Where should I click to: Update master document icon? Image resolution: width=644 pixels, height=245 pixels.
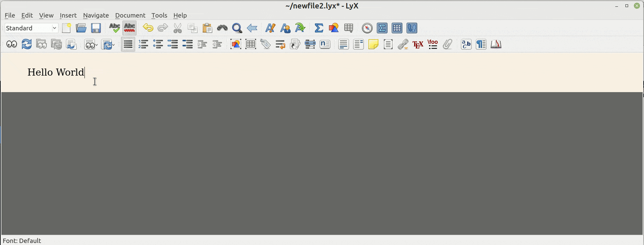(56, 44)
